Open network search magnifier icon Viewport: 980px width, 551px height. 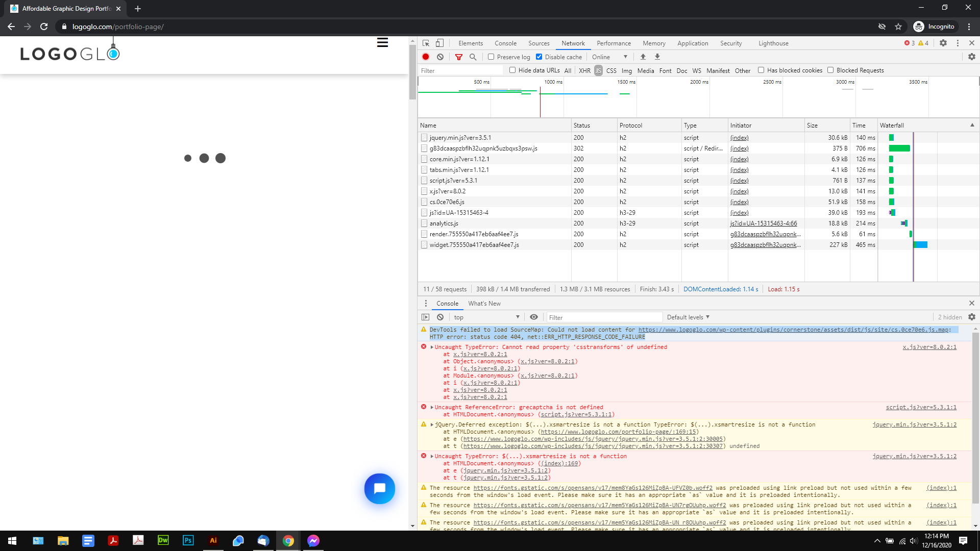tap(473, 57)
